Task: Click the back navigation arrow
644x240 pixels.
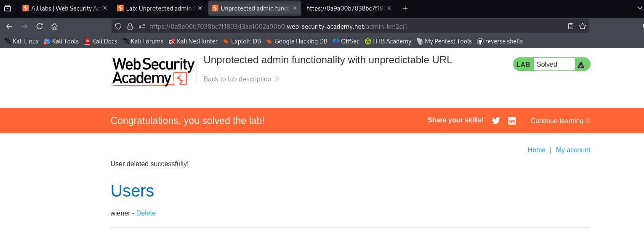Action: [x=9, y=26]
